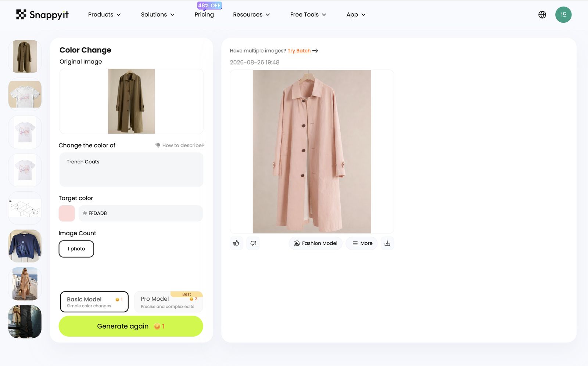588x366 pixels.
Task: Open the generated pink coat result image
Action: click(x=312, y=152)
